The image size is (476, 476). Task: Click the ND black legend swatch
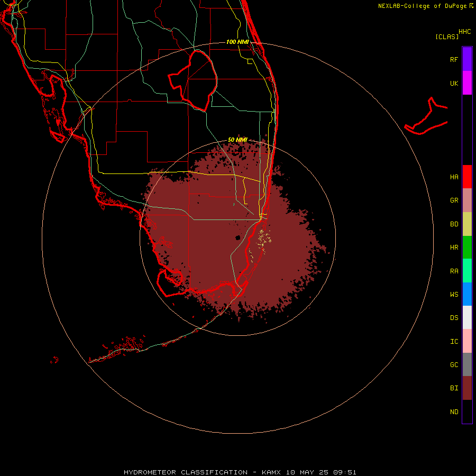pyautogui.click(x=467, y=411)
